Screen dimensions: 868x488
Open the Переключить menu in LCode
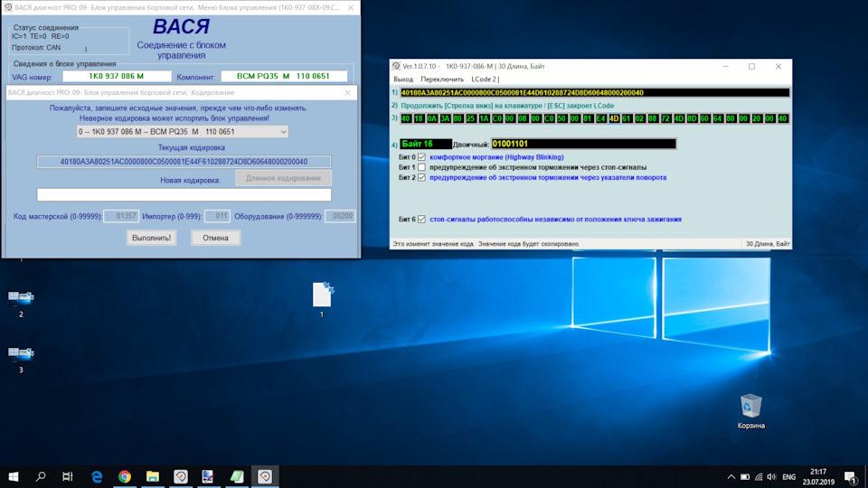point(442,80)
